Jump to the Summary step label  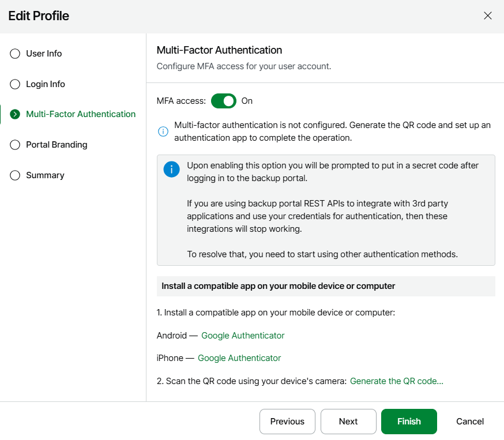[45, 175]
